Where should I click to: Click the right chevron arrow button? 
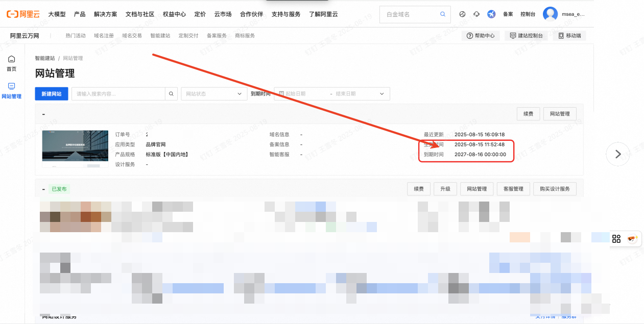point(618,154)
